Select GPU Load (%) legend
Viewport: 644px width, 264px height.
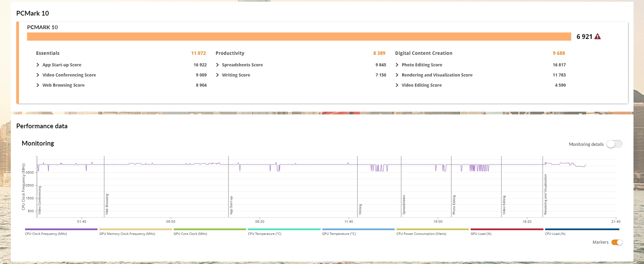[x=507, y=232]
